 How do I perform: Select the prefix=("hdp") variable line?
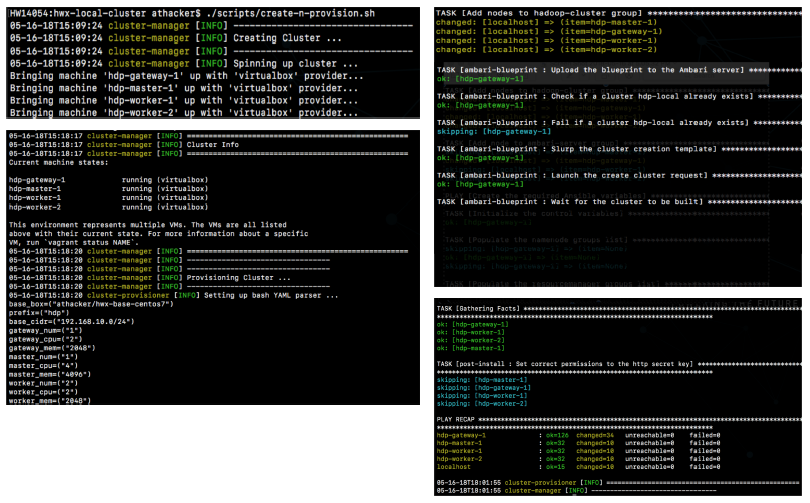(39, 313)
